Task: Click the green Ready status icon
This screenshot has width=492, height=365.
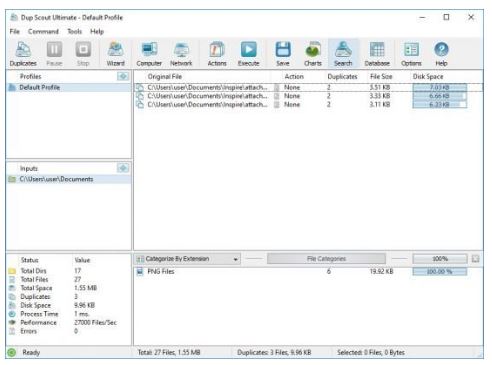Action: click(x=12, y=352)
